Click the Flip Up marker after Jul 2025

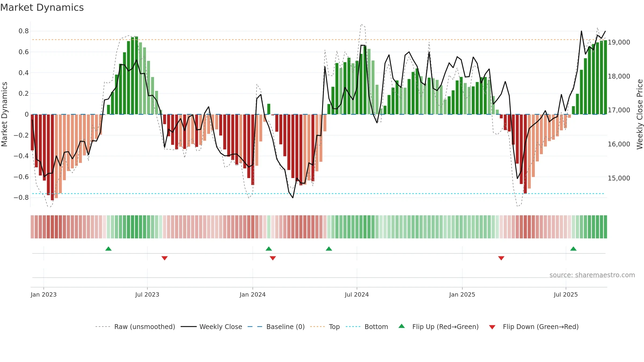[x=573, y=249]
